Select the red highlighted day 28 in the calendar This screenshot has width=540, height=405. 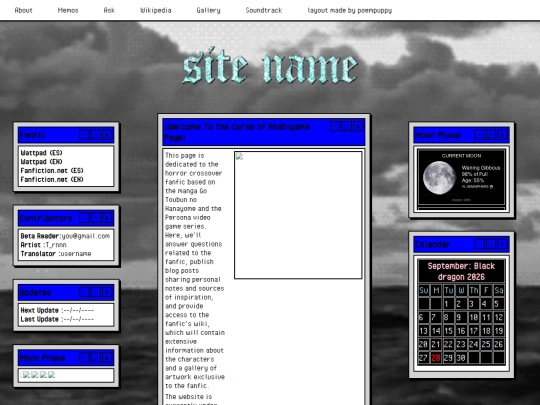(x=436, y=358)
